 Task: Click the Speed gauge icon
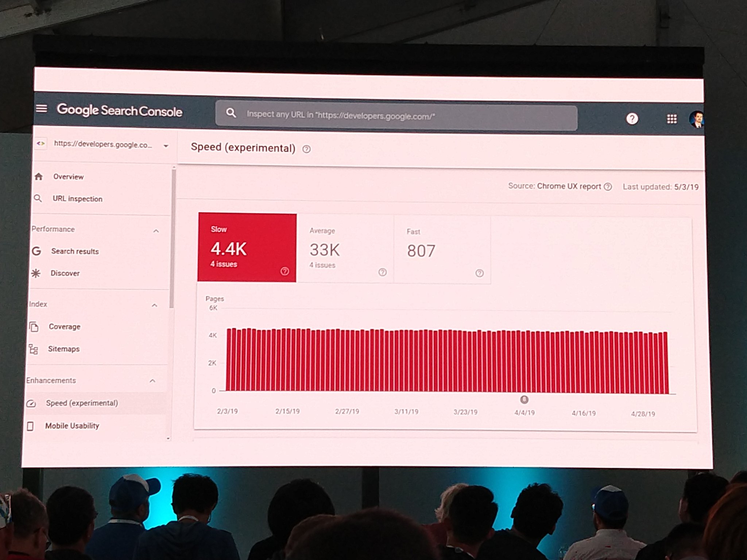(x=31, y=403)
